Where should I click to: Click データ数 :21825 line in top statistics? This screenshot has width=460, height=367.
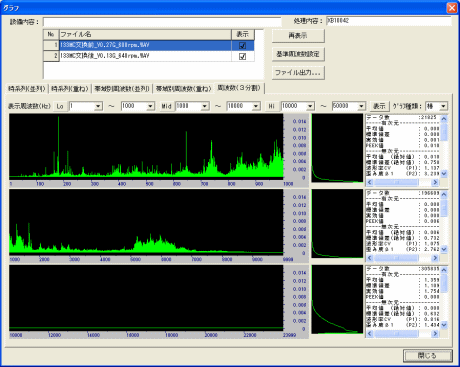[403, 118]
